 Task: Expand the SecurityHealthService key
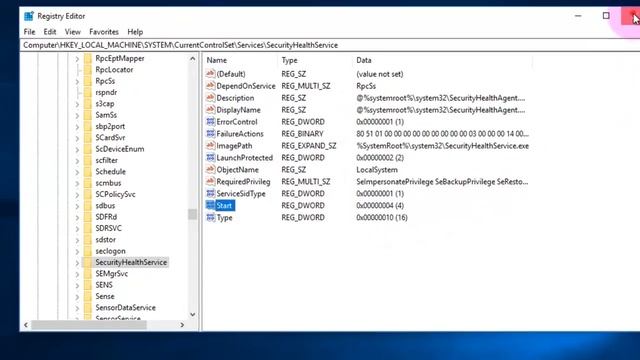(77, 262)
